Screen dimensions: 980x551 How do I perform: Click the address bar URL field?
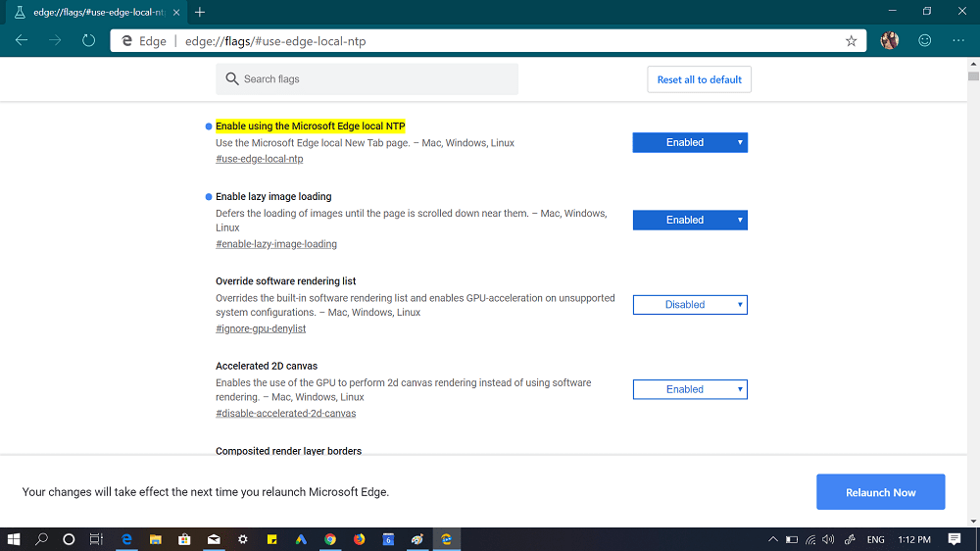[488, 41]
